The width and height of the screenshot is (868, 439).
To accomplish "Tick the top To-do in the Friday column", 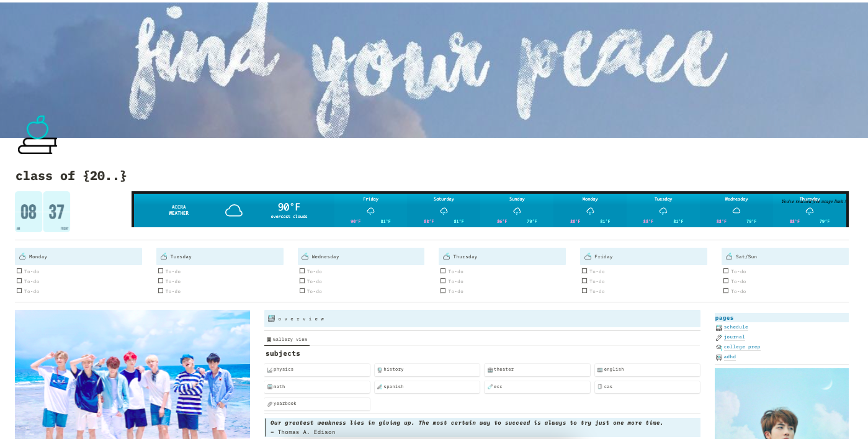I will tap(584, 270).
